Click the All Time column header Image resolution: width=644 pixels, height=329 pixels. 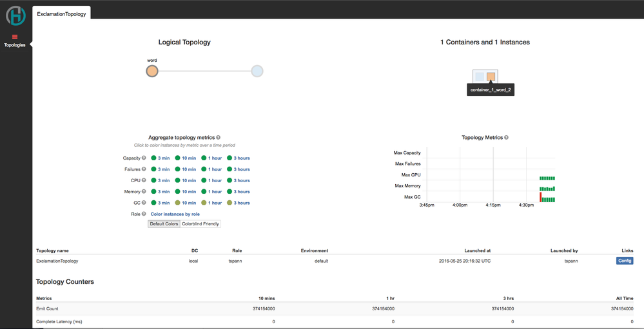click(624, 298)
